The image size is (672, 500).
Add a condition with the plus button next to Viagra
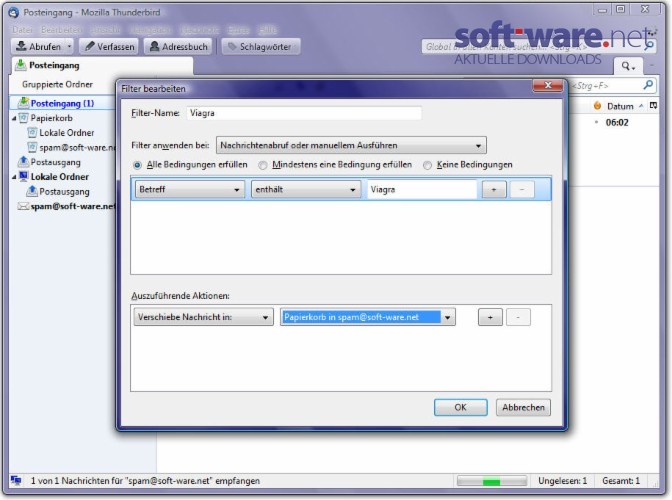click(494, 189)
